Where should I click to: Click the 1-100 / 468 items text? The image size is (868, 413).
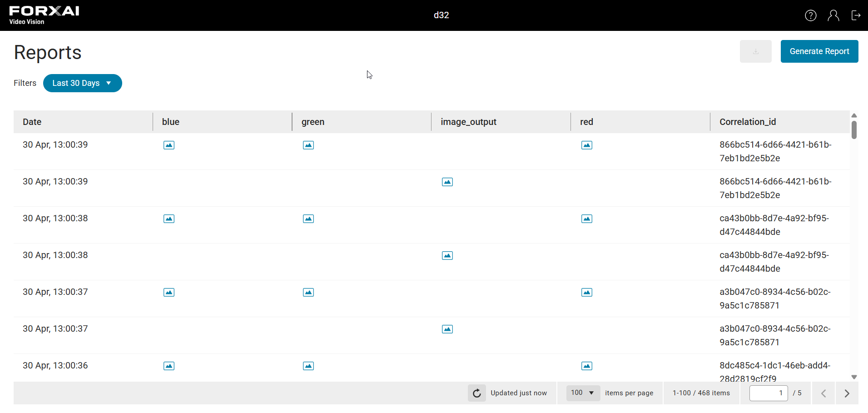(x=701, y=393)
